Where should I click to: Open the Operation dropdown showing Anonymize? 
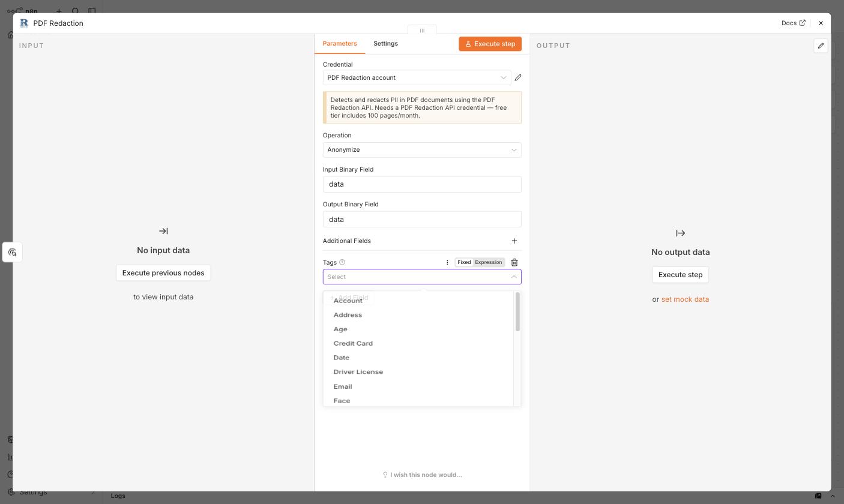(x=422, y=150)
